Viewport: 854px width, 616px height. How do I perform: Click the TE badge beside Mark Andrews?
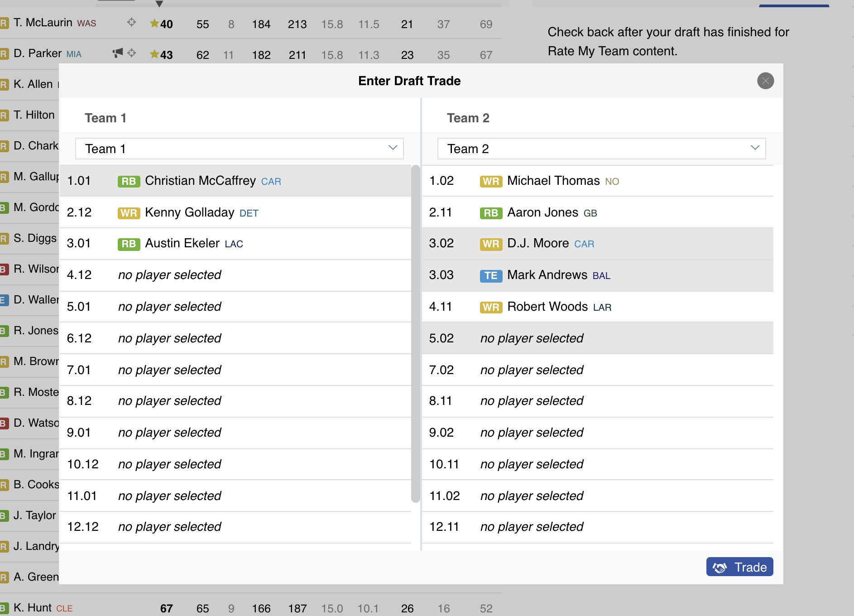(491, 275)
